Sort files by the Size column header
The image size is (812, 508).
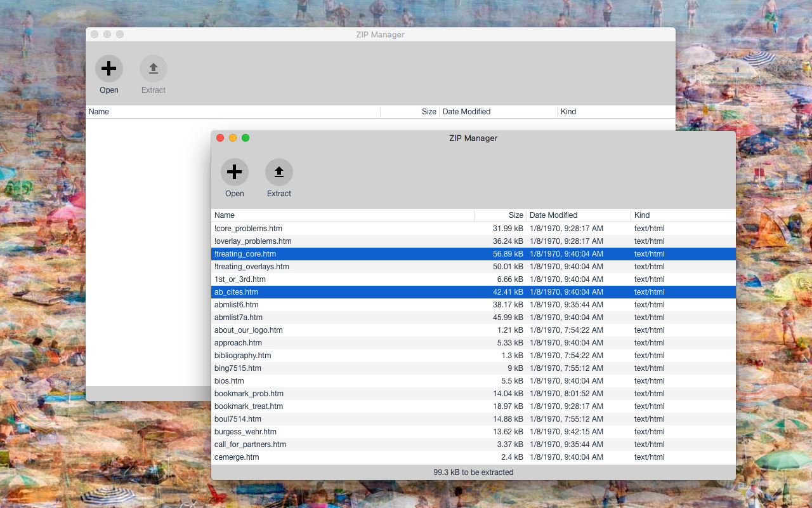pyautogui.click(x=514, y=215)
